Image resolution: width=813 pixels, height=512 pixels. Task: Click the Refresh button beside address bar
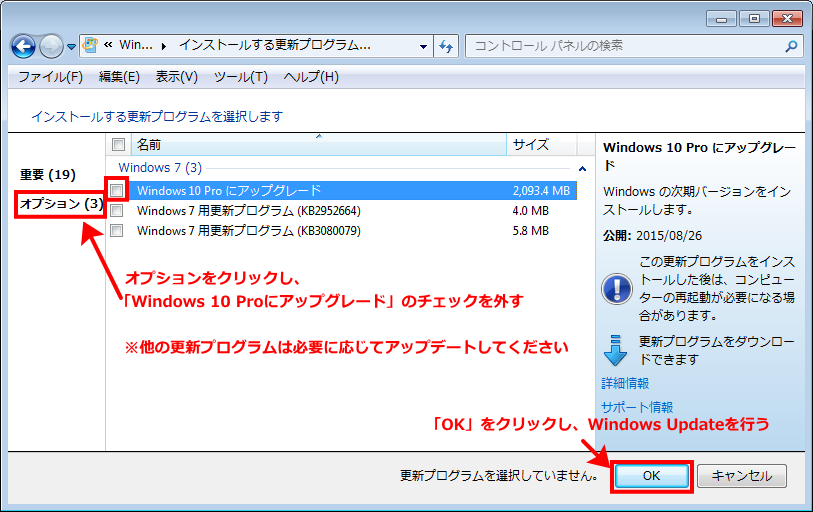click(x=446, y=46)
